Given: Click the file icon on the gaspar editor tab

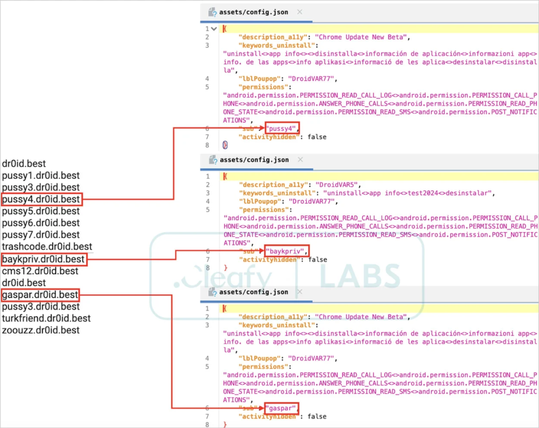Looking at the screenshot, I should coord(213,292).
